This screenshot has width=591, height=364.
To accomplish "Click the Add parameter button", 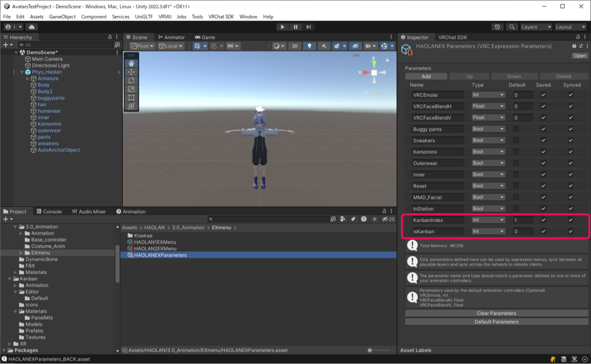I will (427, 76).
